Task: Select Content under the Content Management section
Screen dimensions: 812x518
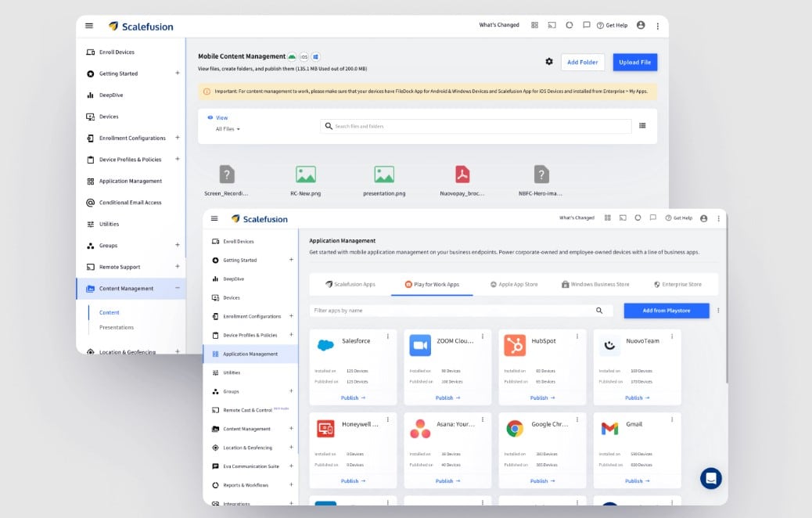Action: 110,312
